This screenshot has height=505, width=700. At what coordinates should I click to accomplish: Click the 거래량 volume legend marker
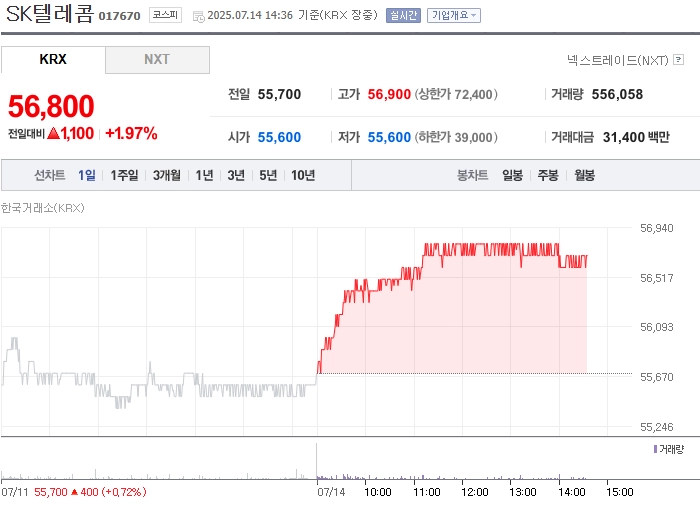click(x=655, y=449)
